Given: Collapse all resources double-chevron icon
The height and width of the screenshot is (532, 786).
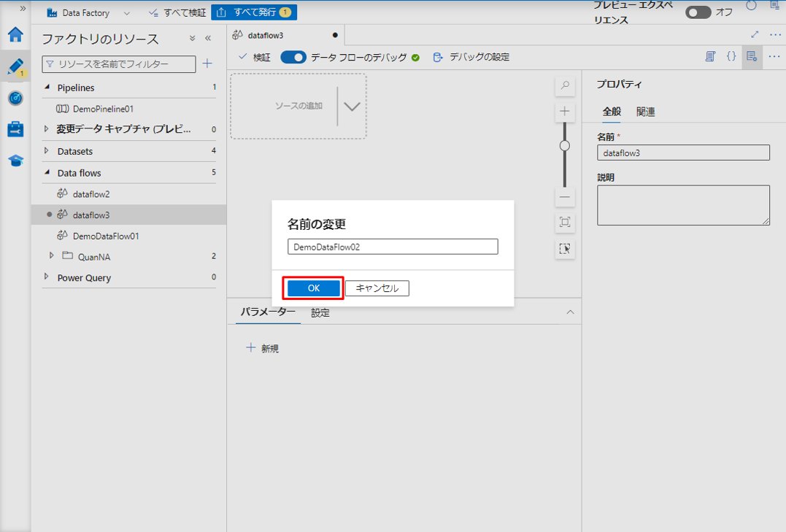Looking at the screenshot, I should (192, 38).
